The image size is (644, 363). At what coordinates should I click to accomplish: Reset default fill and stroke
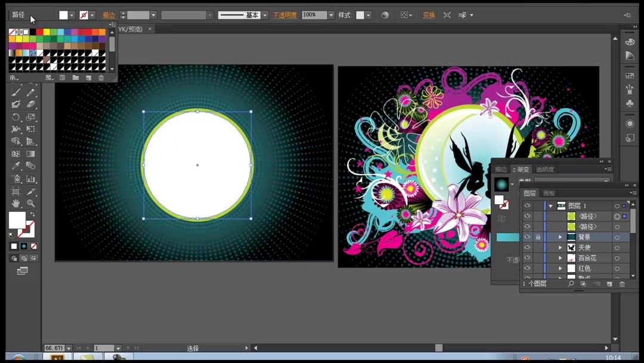click(11, 235)
